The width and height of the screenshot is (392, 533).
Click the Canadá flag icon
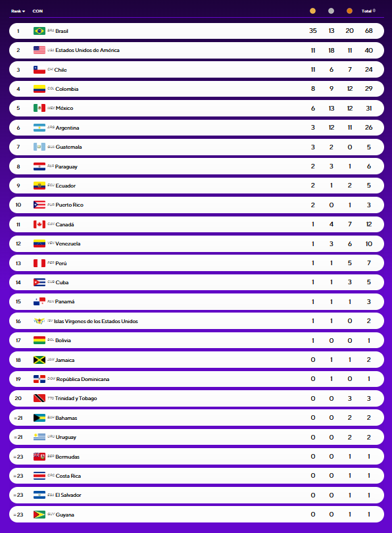39,224
